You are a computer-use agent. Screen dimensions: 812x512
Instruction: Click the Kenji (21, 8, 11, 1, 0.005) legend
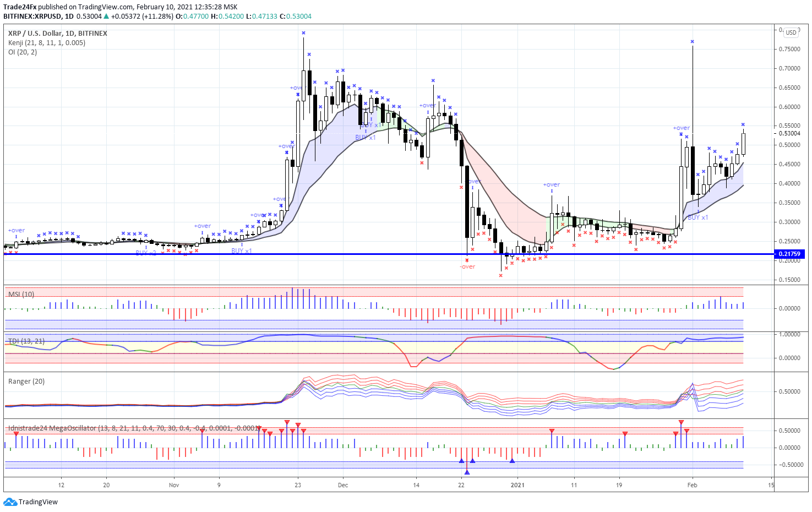[x=47, y=42]
